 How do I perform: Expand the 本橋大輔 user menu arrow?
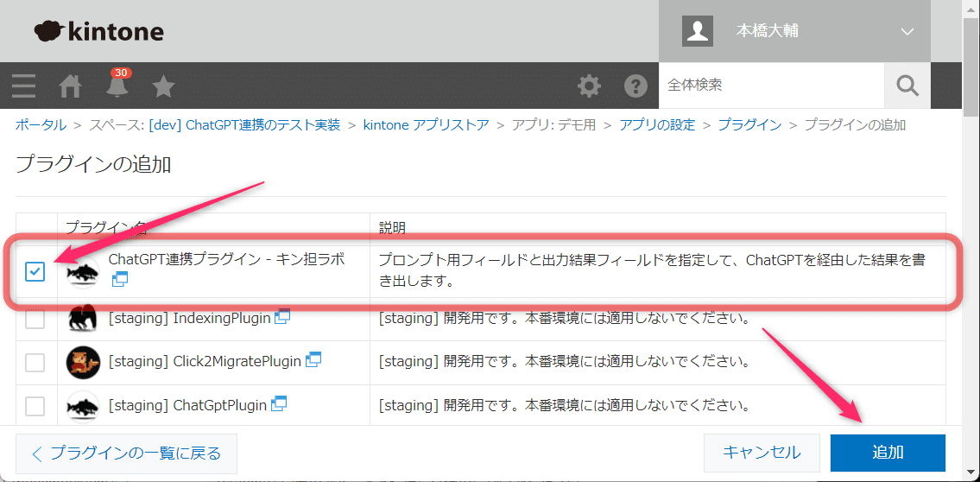pos(907,31)
